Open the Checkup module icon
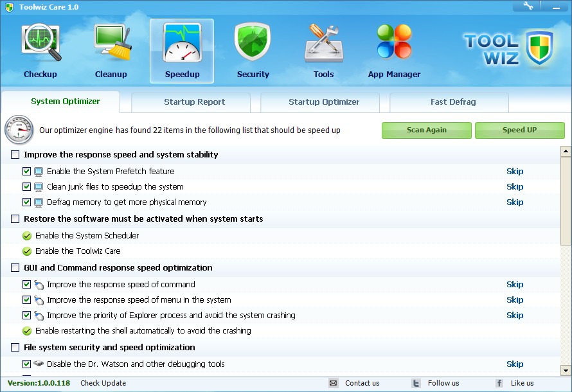The height and width of the screenshot is (392, 572). (x=40, y=42)
